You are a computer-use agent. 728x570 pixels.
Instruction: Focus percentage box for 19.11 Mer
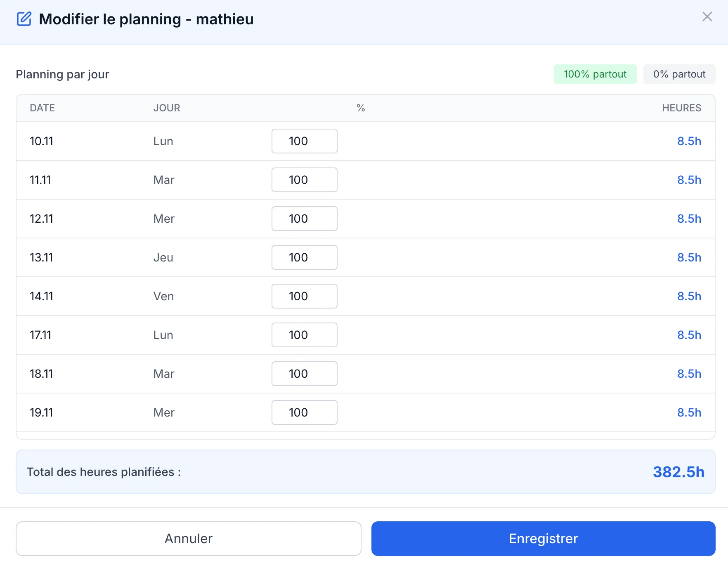coord(304,412)
